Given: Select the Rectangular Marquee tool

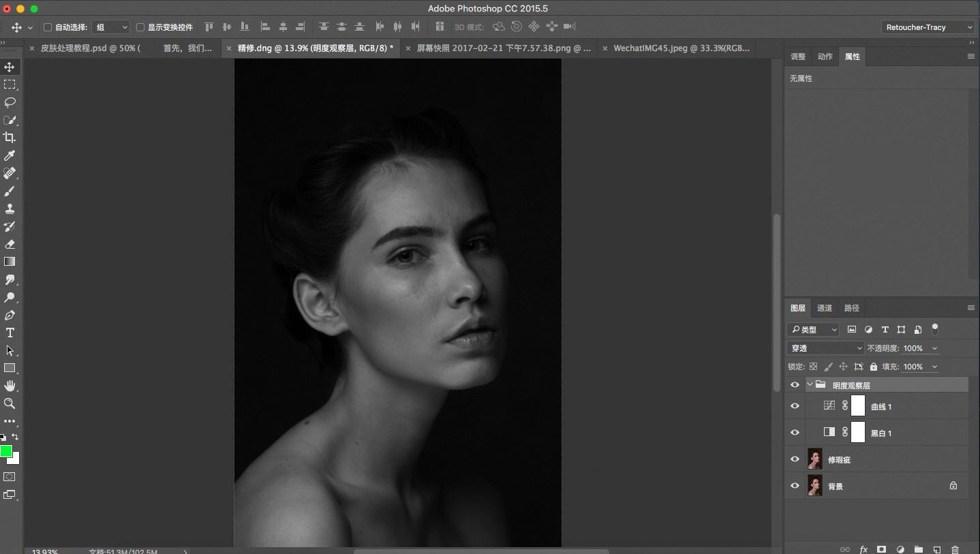Looking at the screenshot, I should point(10,84).
